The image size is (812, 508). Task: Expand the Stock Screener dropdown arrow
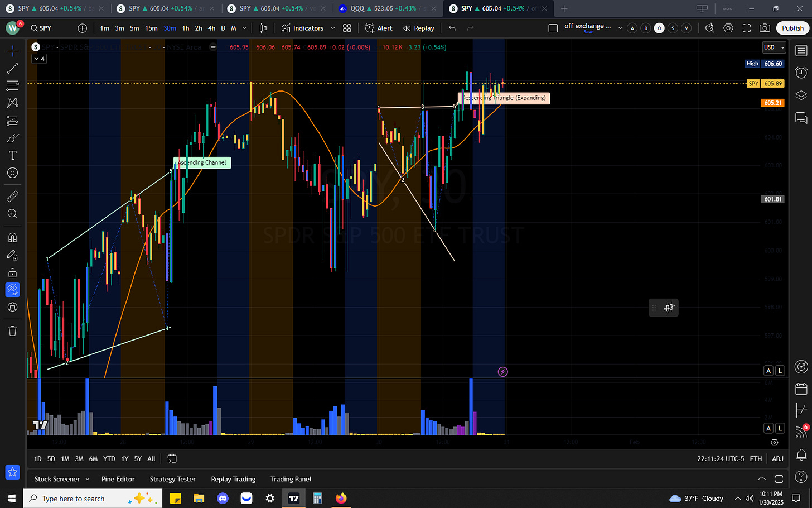pos(87,479)
